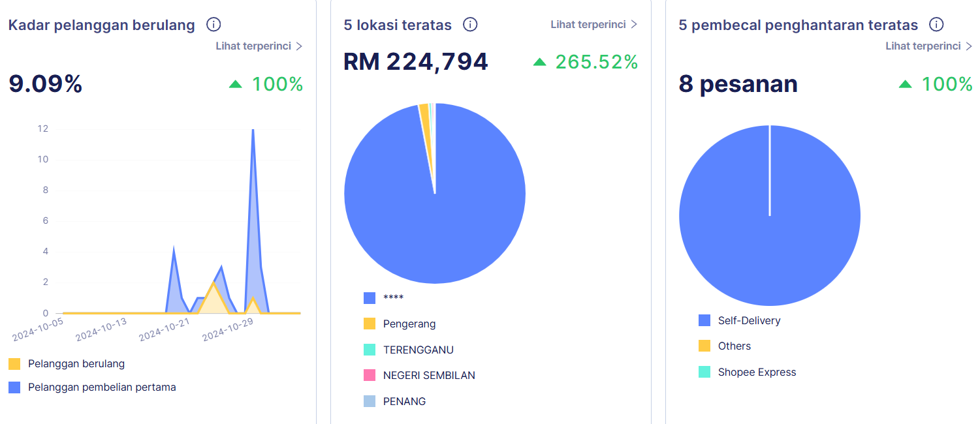Click the Others yellow legend swatch
The height and width of the screenshot is (424, 980).
click(x=704, y=346)
